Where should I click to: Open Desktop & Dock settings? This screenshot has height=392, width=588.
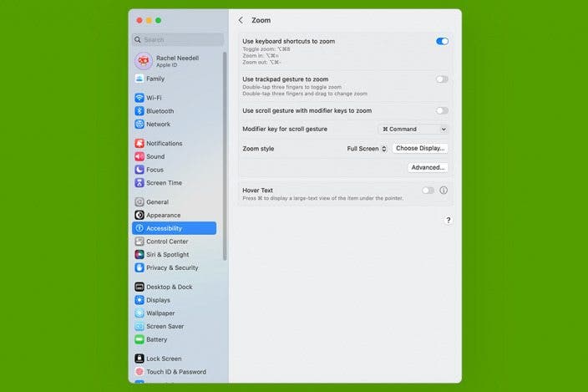pyautogui.click(x=169, y=287)
